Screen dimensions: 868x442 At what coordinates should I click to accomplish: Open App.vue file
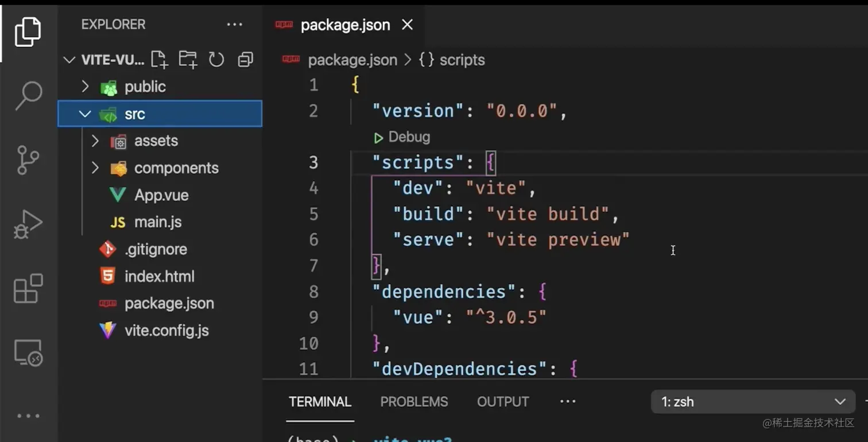tap(161, 195)
